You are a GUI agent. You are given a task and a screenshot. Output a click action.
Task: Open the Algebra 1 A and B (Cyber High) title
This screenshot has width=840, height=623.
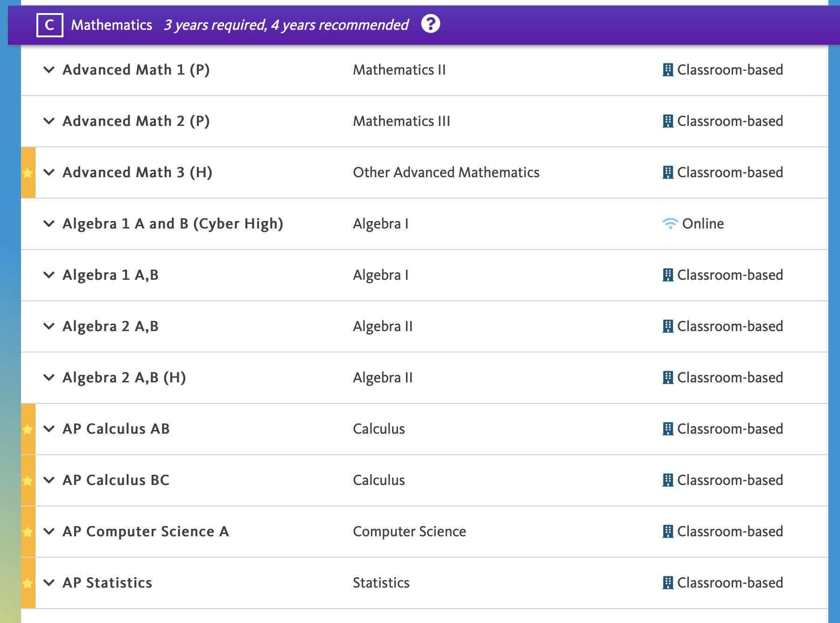[173, 224]
